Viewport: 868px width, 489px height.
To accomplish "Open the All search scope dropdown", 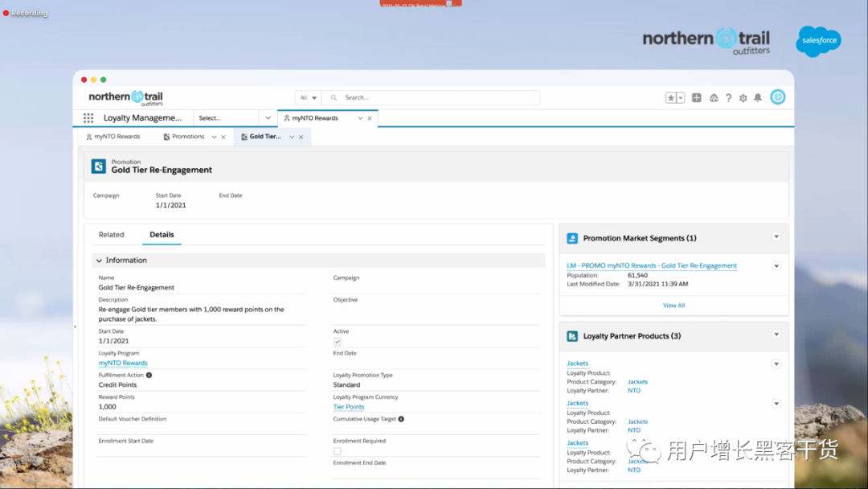I will (x=309, y=97).
